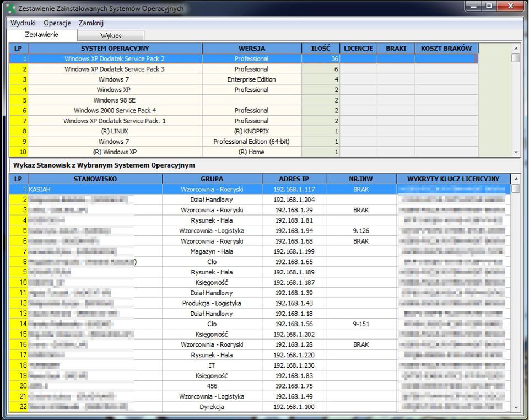529x420 pixels.
Task: Click the IP address 192.168.1.68
Action: coord(294,241)
